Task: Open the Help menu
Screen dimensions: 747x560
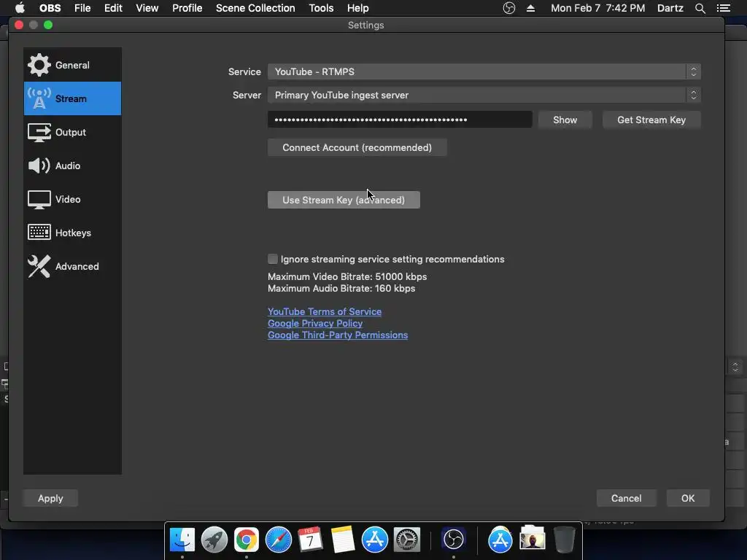Action: pos(357,8)
